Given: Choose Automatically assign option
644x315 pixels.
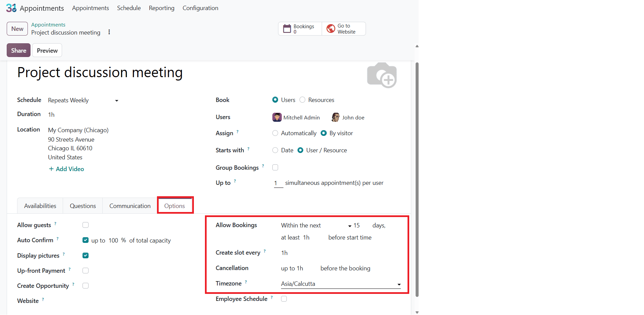Looking at the screenshot, I should point(275,133).
